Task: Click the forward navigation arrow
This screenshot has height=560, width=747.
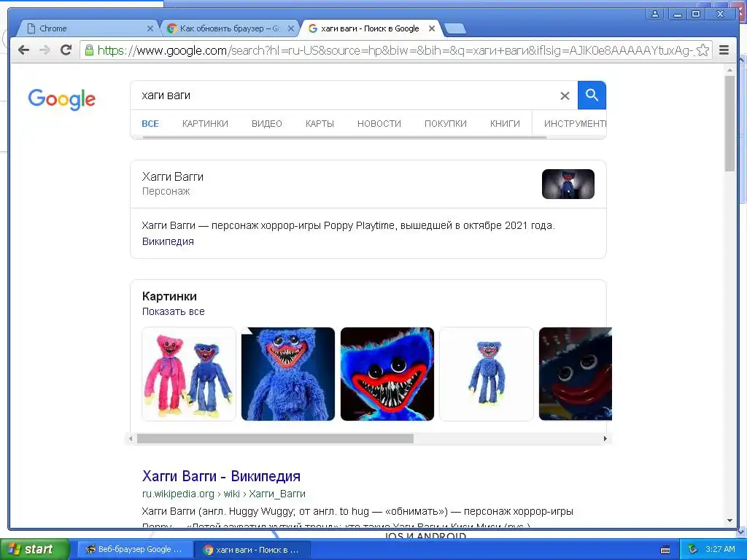Action: 44,50
